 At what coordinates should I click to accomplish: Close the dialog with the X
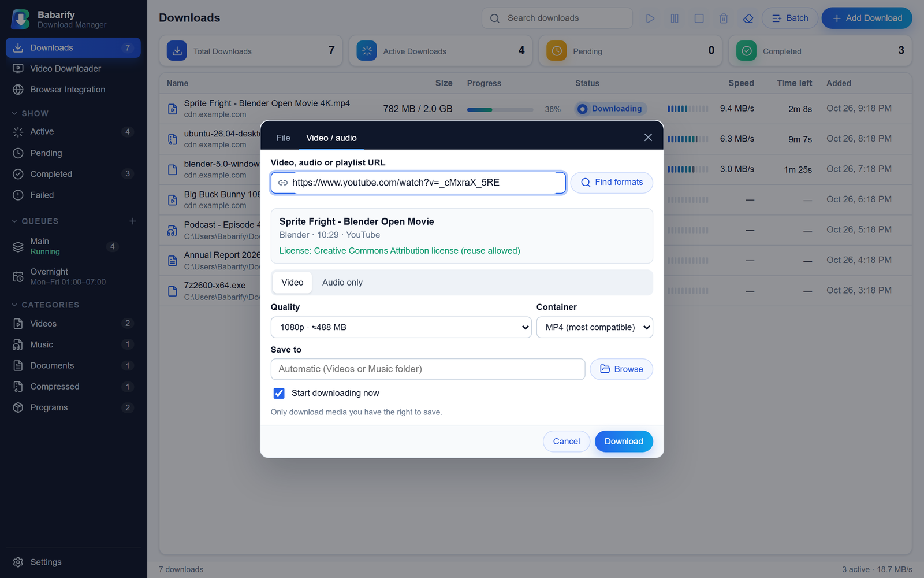pyautogui.click(x=648, y=138)
